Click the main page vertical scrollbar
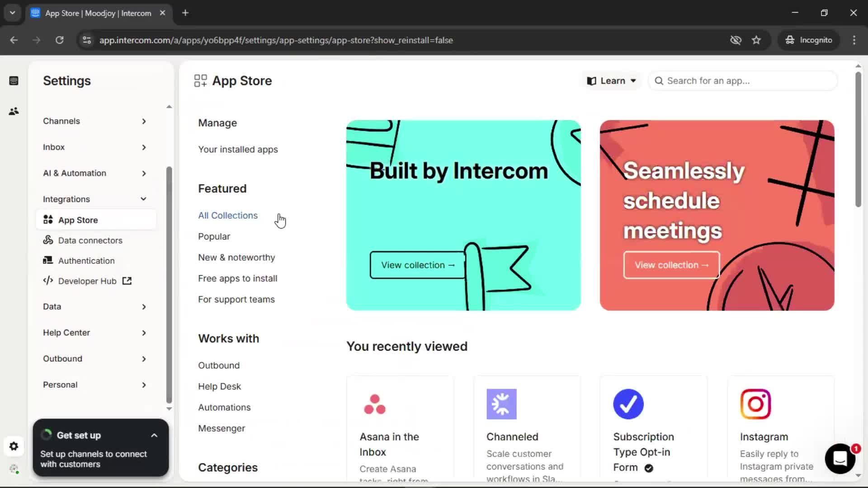The width and height of the screenshot is (868, 488). coord(858,140)
